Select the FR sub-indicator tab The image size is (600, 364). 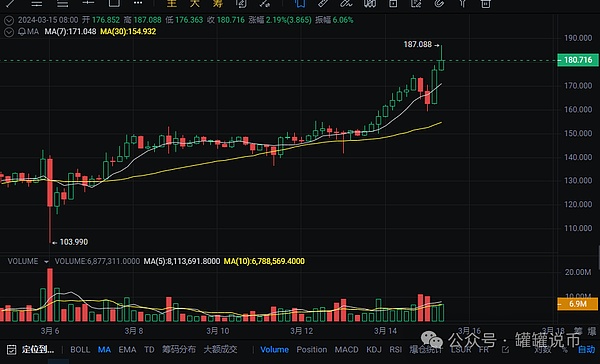coord(484,349)
